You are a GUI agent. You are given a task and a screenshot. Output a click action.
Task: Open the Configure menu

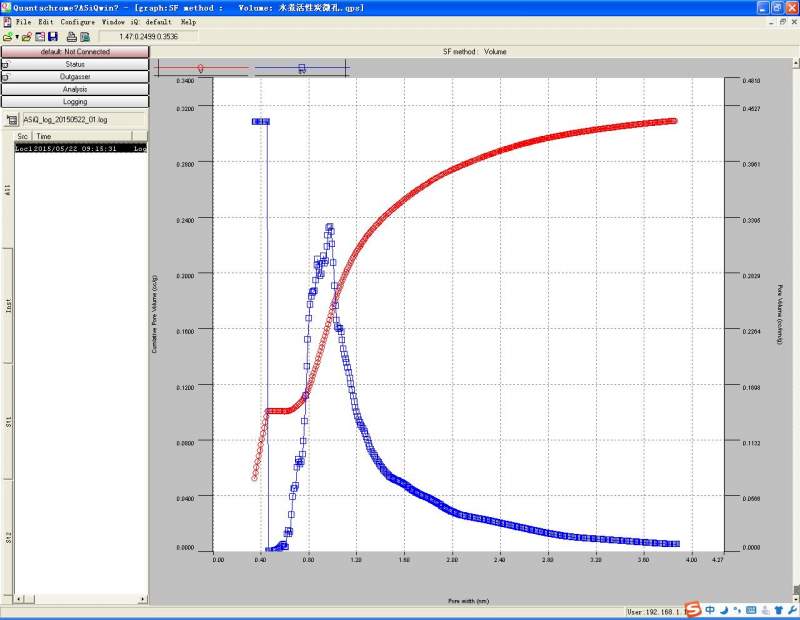[x=78, y=22]
